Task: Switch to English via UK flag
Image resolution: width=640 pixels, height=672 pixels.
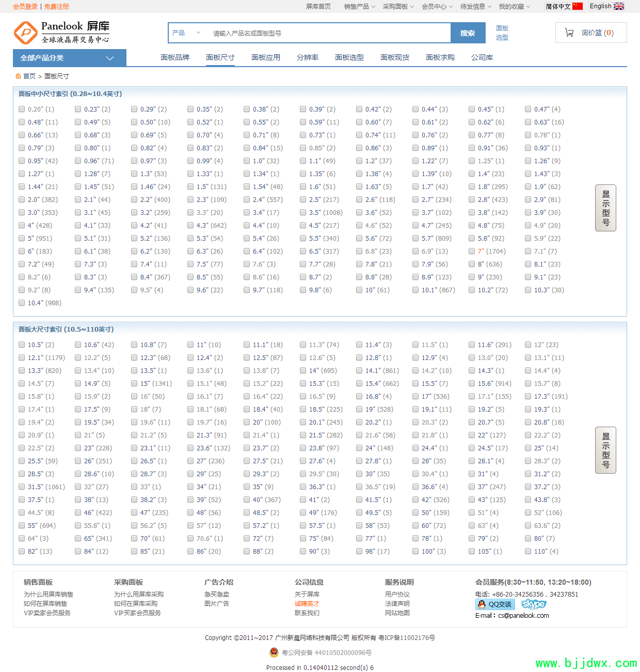Action: tap(619, 6)
